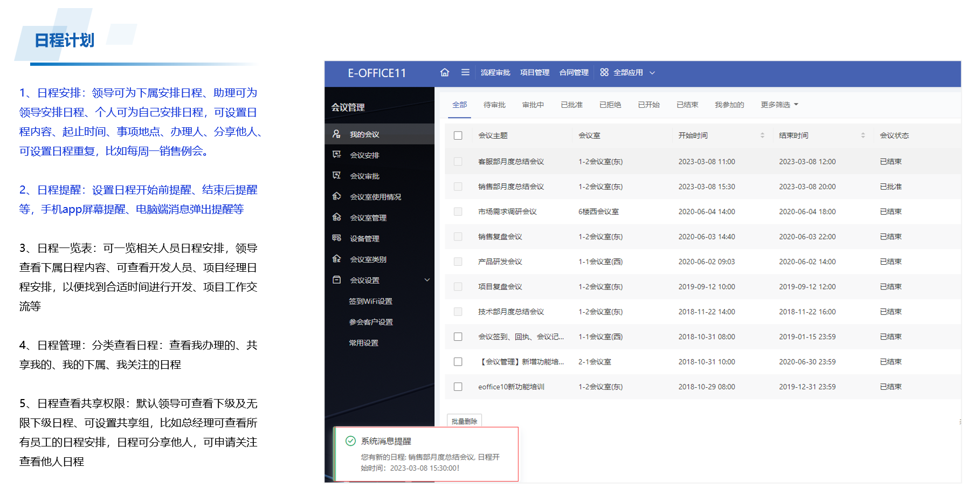Check the 销售复盘会议 row checkbox

click(458, 237)
